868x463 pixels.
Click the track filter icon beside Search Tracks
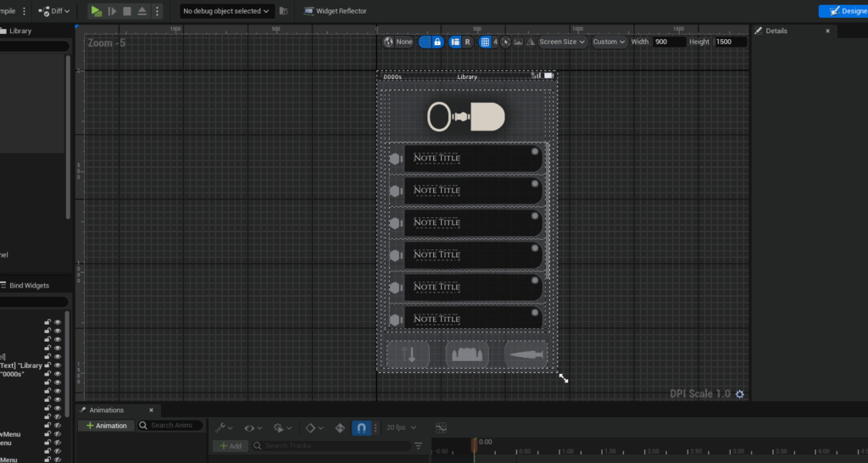pyautogui.click(x=419, y=446)
